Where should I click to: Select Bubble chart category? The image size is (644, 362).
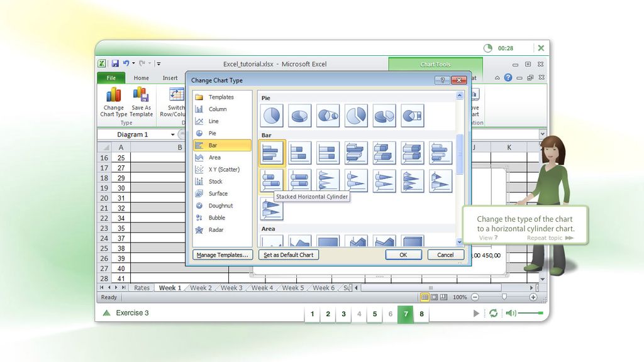[x=222, y=218]
